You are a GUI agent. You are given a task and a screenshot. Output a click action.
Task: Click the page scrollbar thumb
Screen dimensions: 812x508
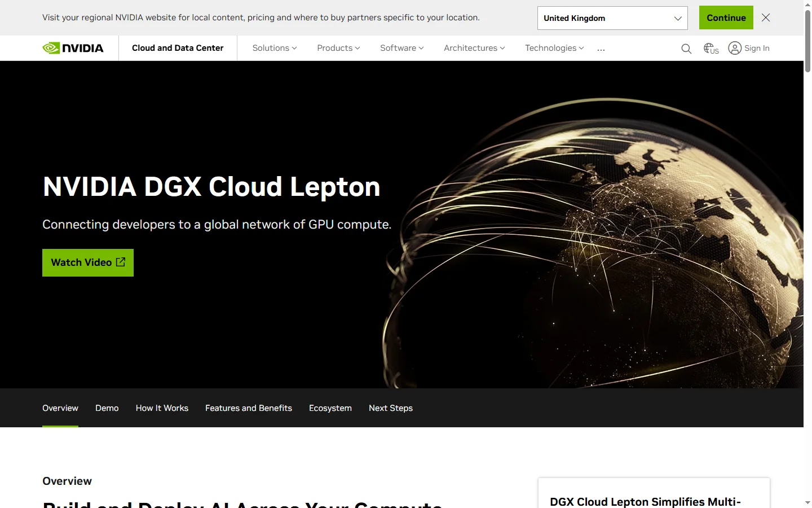pos(807,41)
